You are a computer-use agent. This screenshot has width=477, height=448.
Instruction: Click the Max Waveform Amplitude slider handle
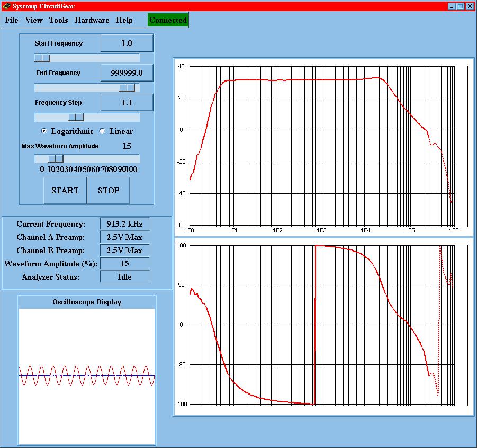pyautogui.click(x=55, y=158)
